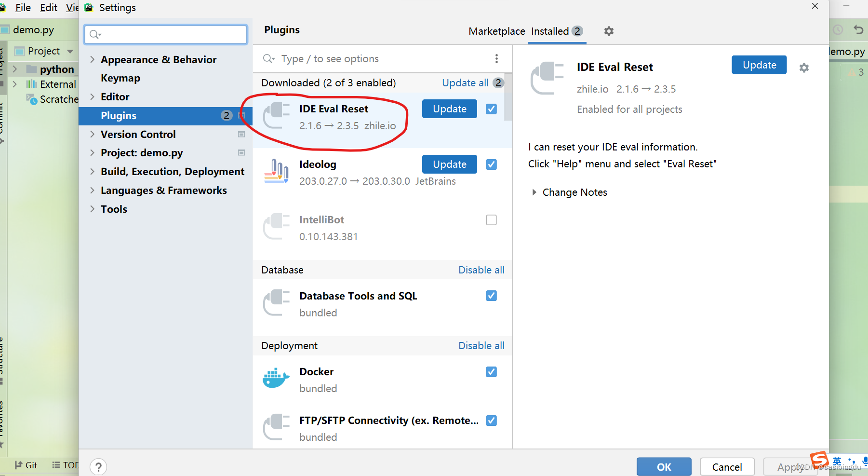Click the Cancel button
The height and width of the screenshot is (476, 868).
pos(727,467)
